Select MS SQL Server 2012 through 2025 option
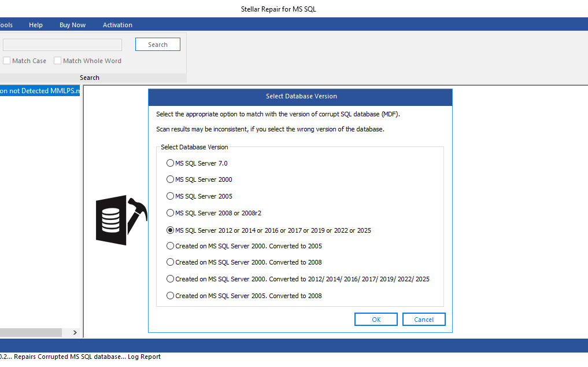 pos(268,230)
